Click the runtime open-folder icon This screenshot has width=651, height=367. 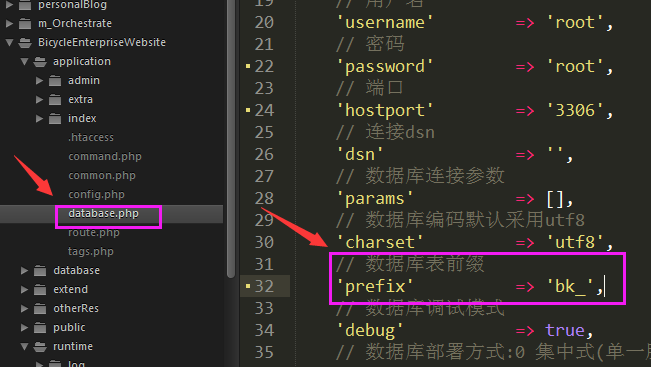pyautogui.click(x=40, y=347)
